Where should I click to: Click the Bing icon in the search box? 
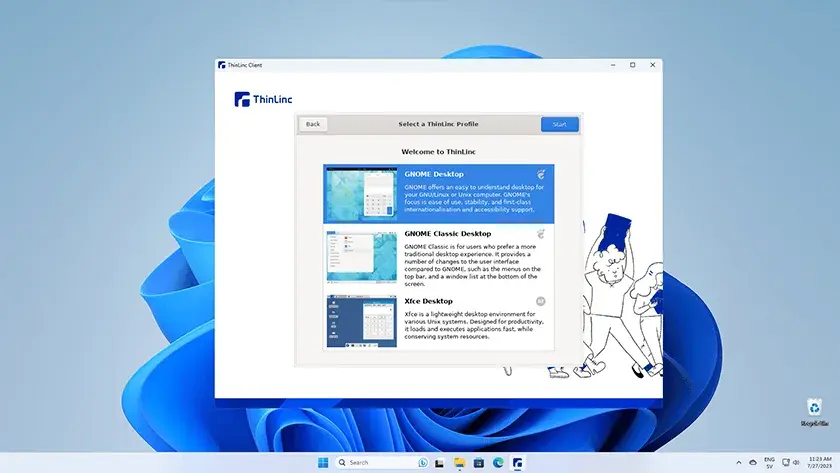[422, 463]
